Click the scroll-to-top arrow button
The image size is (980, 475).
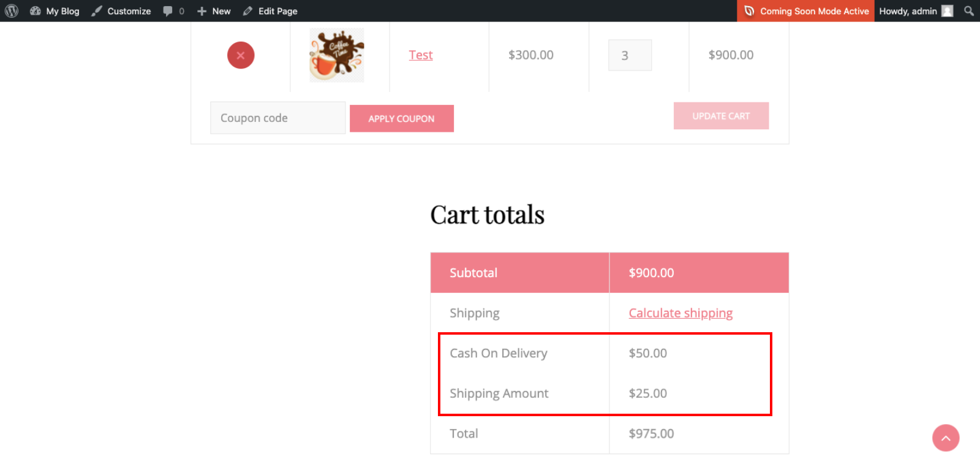pos(946,438)
